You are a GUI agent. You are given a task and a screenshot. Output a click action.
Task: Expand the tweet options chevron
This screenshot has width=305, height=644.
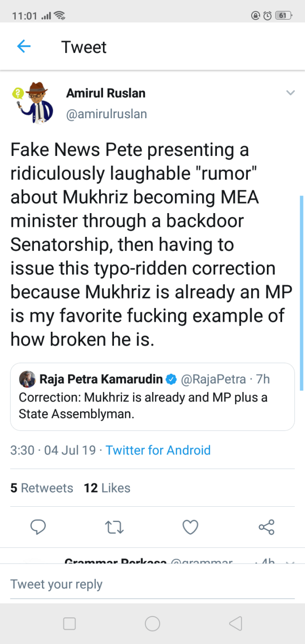click(x=290, y=93)
